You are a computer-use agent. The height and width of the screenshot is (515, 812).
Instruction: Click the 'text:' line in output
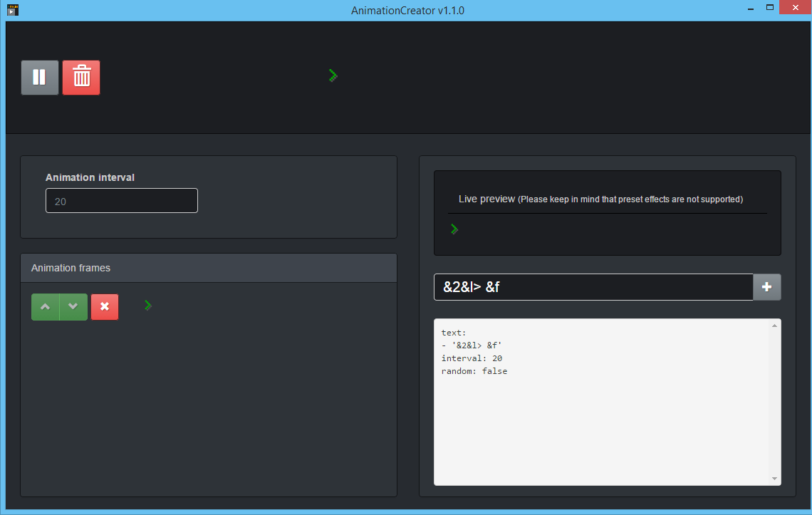(454, 333)
